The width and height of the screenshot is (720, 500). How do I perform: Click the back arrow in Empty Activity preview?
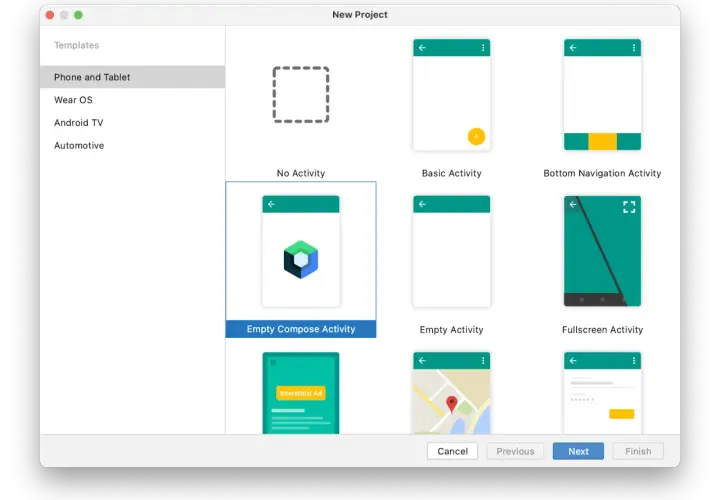422,204
